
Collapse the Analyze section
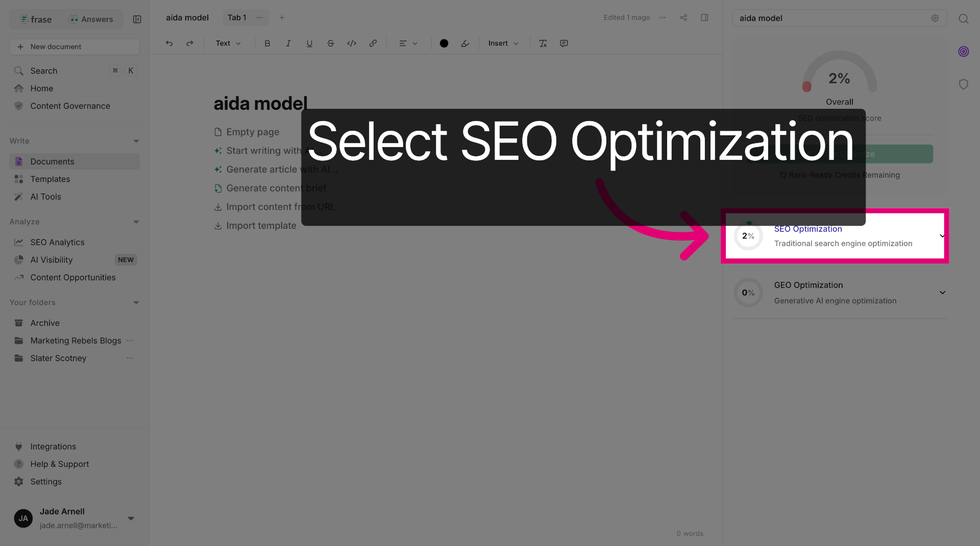[x=136, y=222]
